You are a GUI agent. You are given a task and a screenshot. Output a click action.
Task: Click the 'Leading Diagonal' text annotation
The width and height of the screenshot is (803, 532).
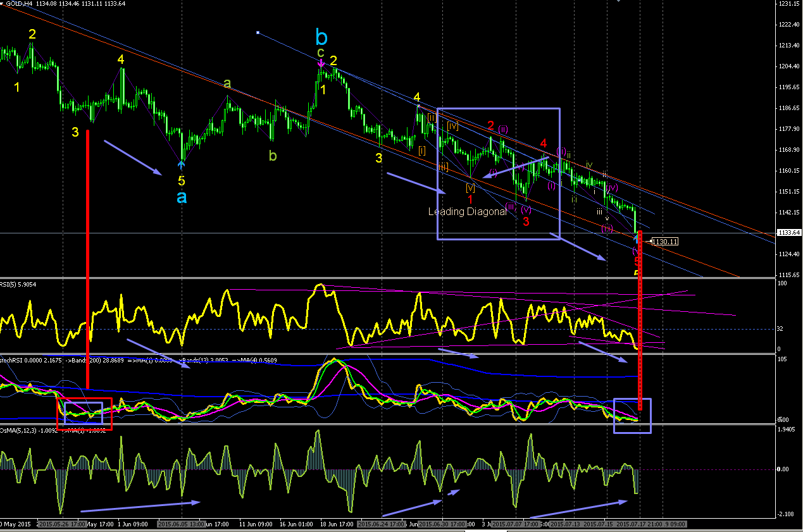(467, 211)
